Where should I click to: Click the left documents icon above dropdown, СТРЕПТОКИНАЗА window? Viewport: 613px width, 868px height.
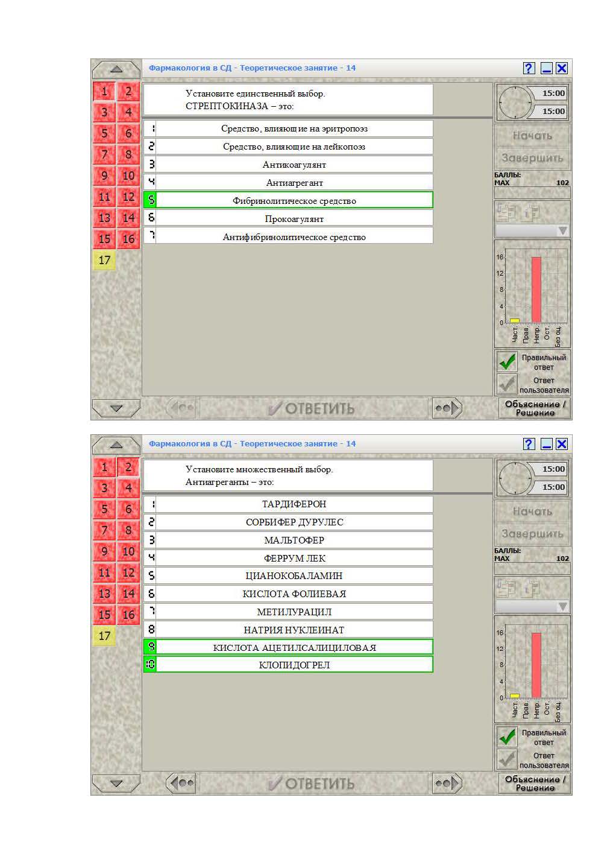(506, 212)
